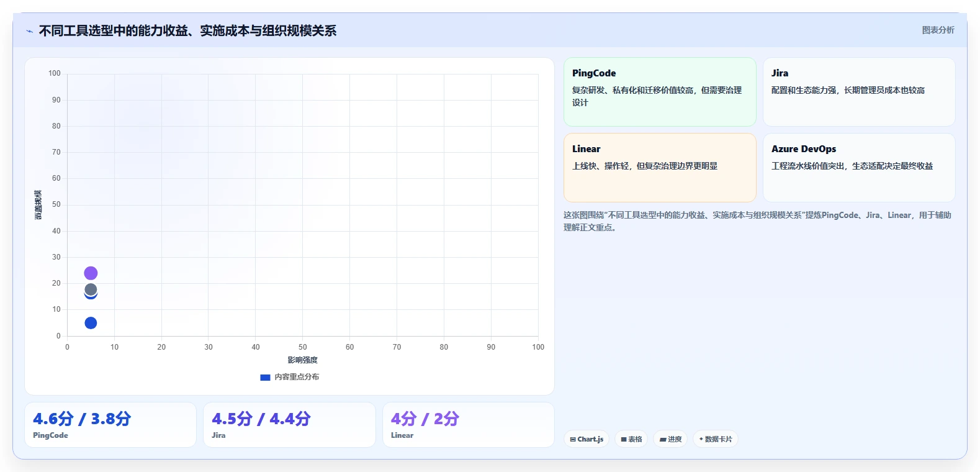Open the Linear info card
Screen dimensions: 980x472
pyautogui.click(x=660, y=168)
